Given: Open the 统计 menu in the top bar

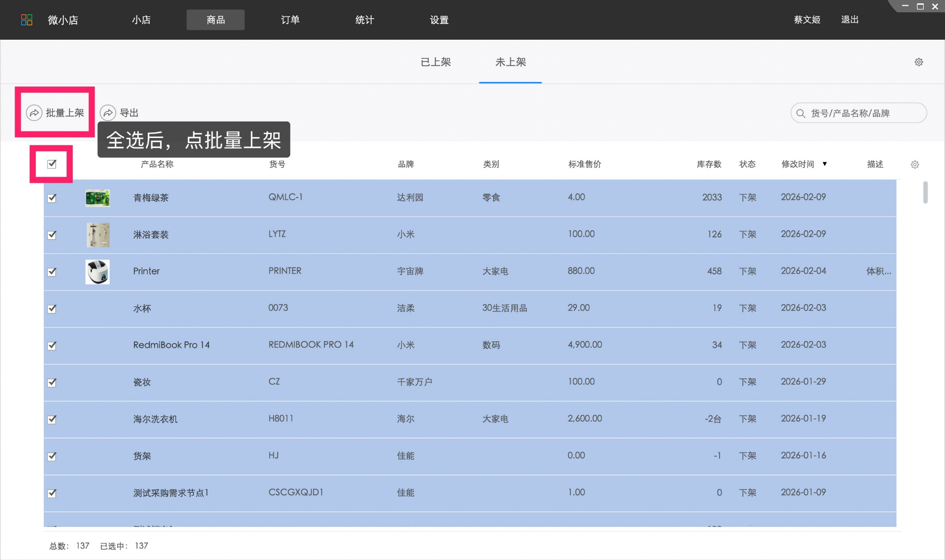Looking at the screenshot, I should 364,20.
